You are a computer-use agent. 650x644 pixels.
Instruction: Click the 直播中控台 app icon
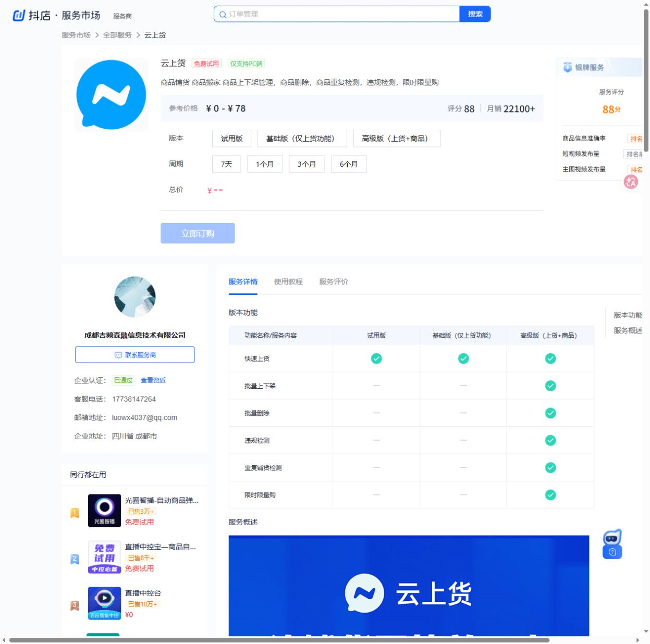pos(104,603)
